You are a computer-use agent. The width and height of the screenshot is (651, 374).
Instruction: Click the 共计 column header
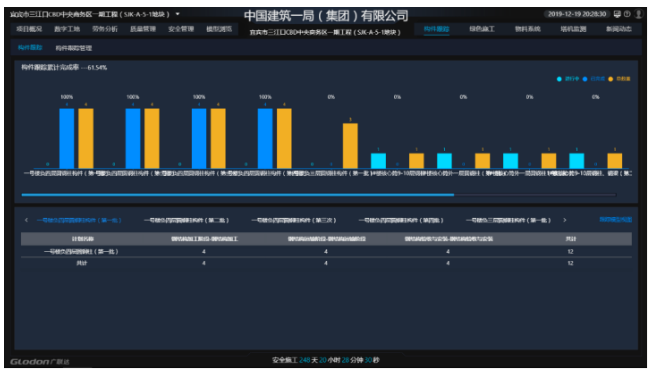pos(571,239)
